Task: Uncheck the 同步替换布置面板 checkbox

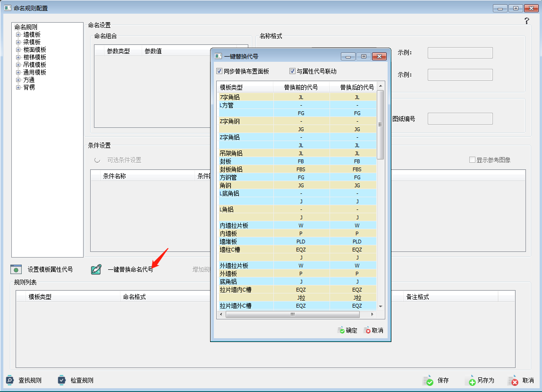Action: [219, 71]
